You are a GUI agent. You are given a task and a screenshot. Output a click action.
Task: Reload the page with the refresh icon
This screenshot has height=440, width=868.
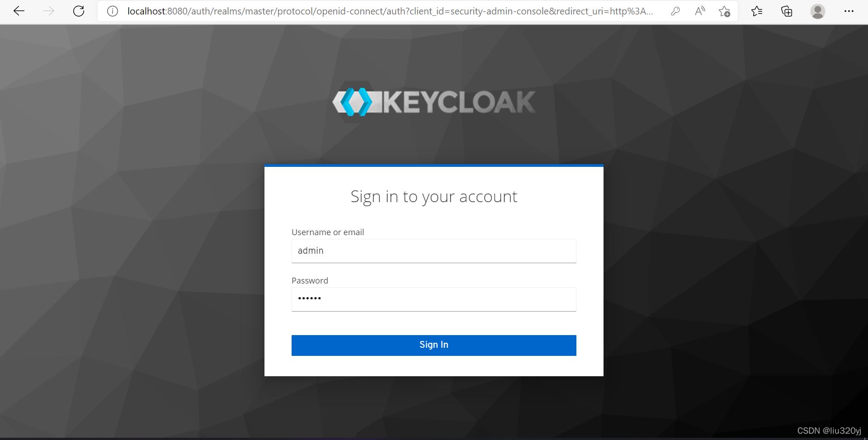pos(79,11)
